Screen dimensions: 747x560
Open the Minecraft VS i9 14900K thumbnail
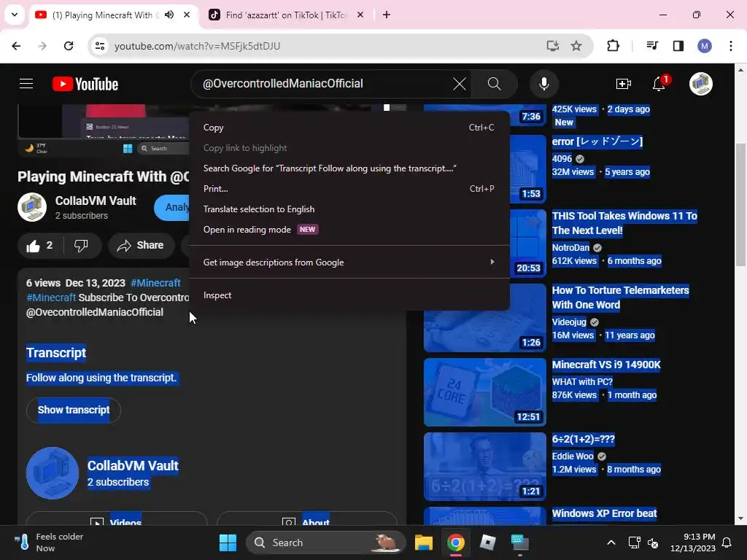[484, 392]
